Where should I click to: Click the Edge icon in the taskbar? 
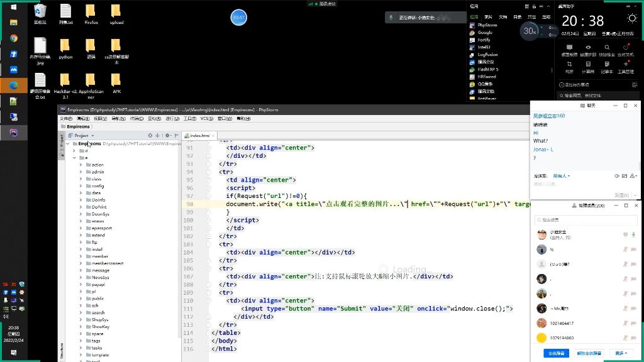click(14, 85)
